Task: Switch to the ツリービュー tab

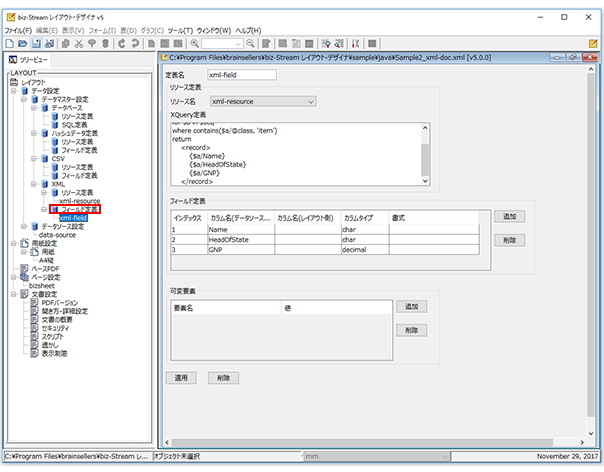Action: pos(29,60)
